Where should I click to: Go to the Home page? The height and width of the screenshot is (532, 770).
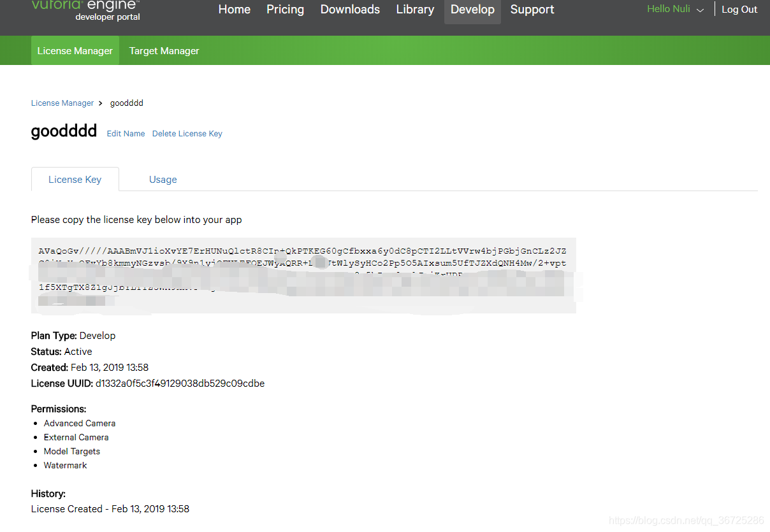(x=234, y=10)
